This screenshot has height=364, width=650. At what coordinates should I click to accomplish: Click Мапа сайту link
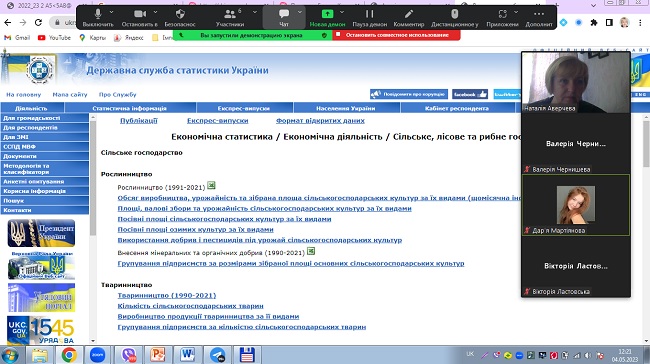[70, 95]
